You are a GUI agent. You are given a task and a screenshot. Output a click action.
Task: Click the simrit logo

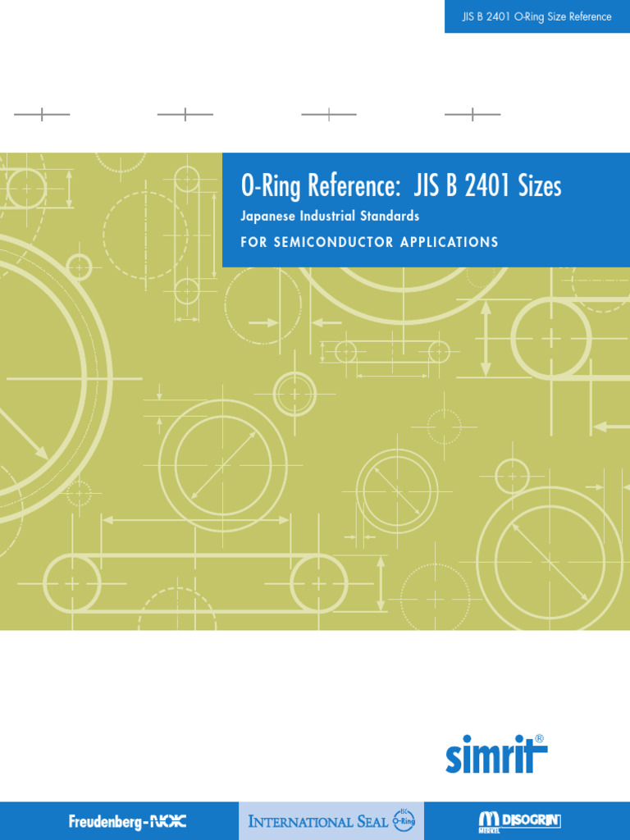[x=496, y=754]
